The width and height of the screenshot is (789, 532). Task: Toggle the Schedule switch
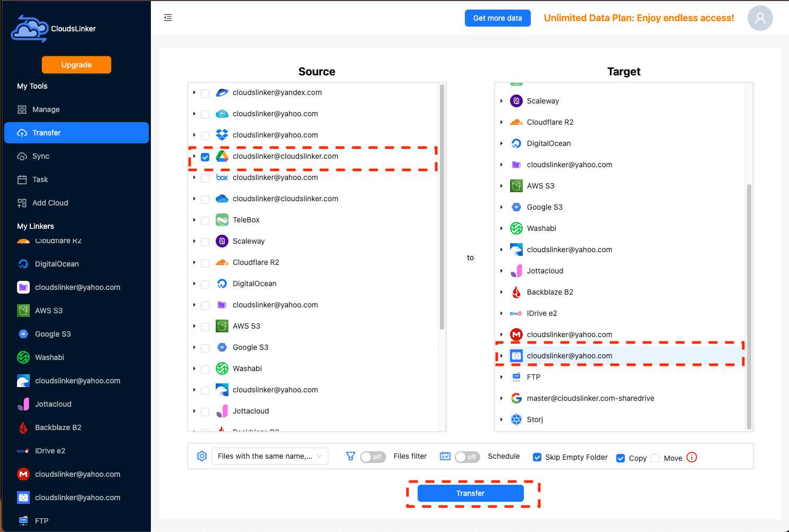click(468, 457)
